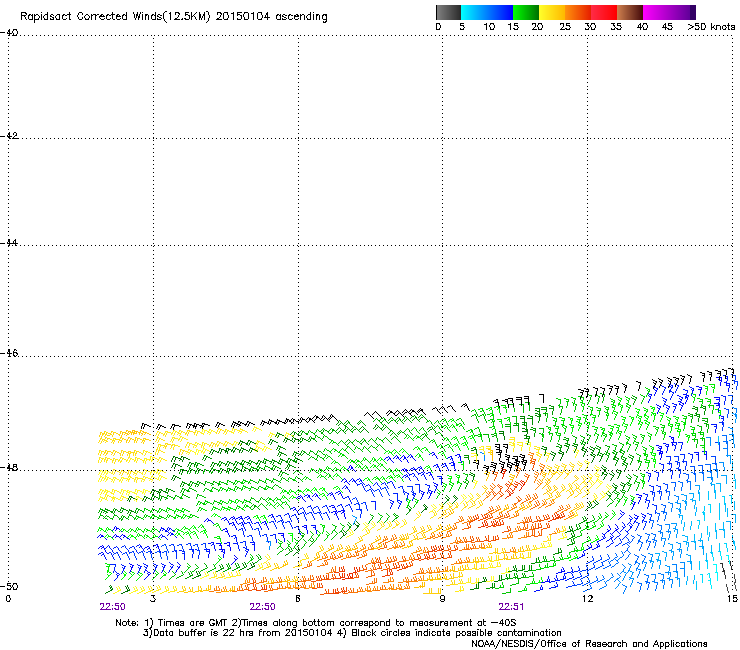The image size is (740, 650).
Task: Click the note 'Data buffer is 22 hrs from 20150104'
Action: pos(243,633)
